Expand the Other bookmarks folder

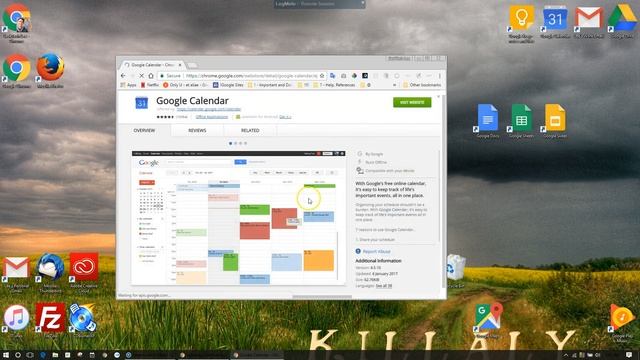[422, 85]
